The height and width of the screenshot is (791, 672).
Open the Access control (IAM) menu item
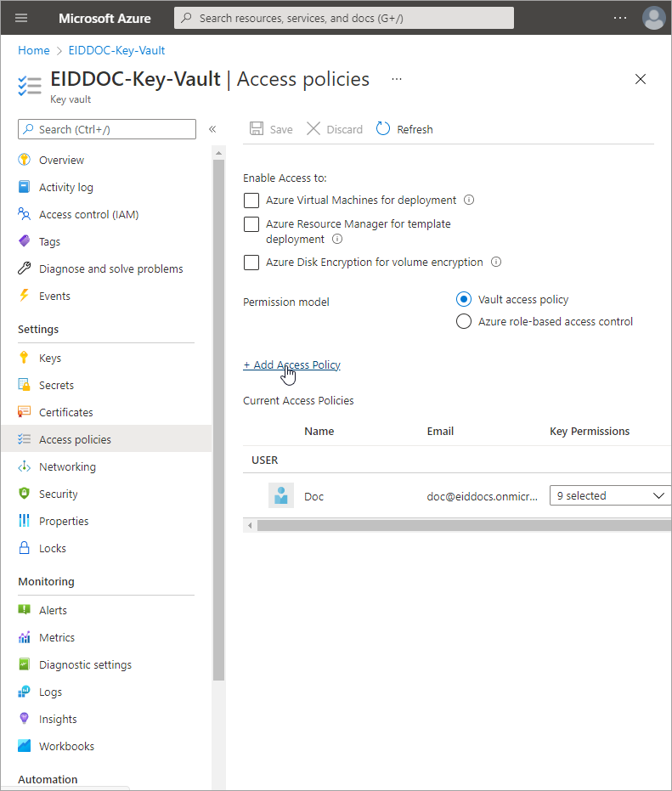88,214
